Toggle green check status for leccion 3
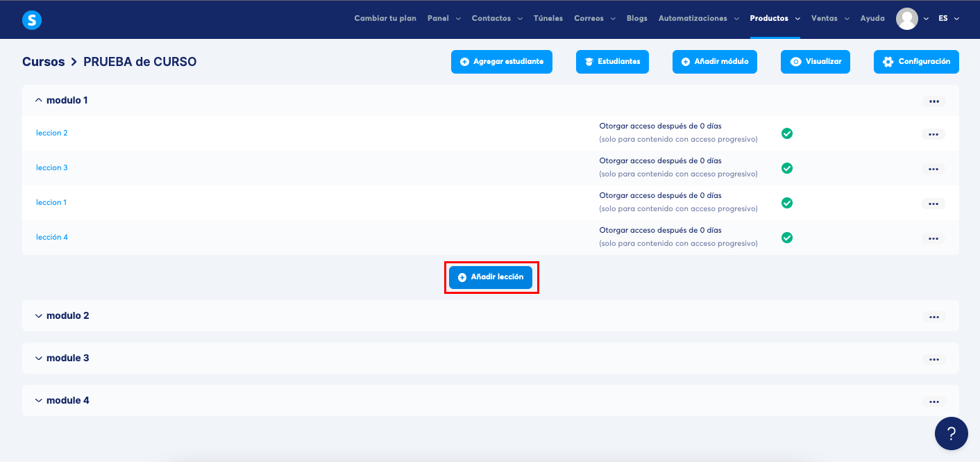The height and width of the screenshot is (462, 980). 787,168
